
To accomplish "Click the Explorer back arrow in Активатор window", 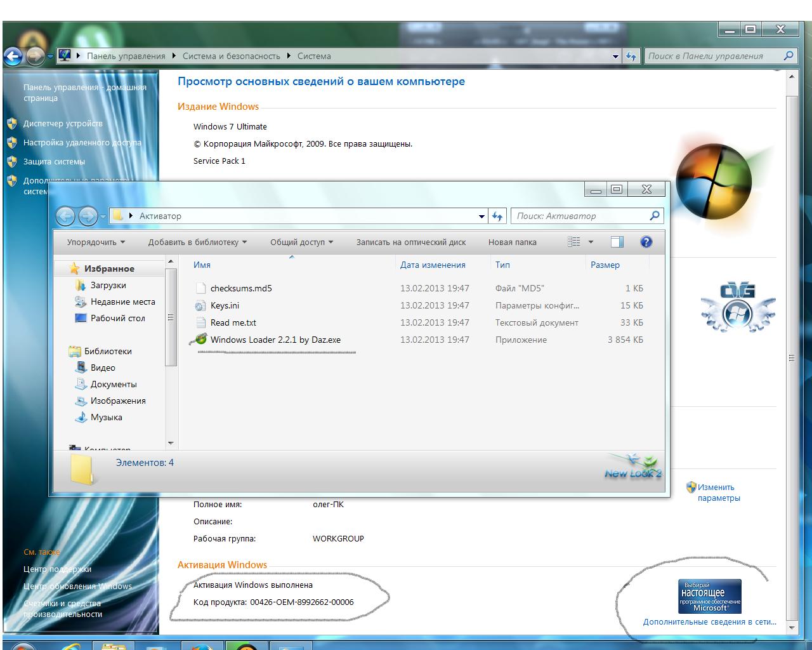I will [65, 216].
